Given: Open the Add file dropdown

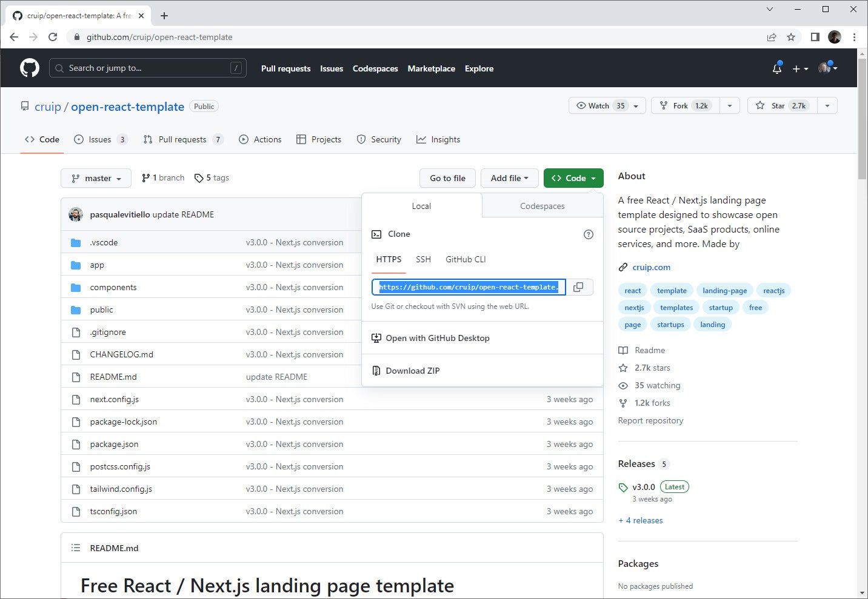Looking at the screenshot, I should click(509, 178).
